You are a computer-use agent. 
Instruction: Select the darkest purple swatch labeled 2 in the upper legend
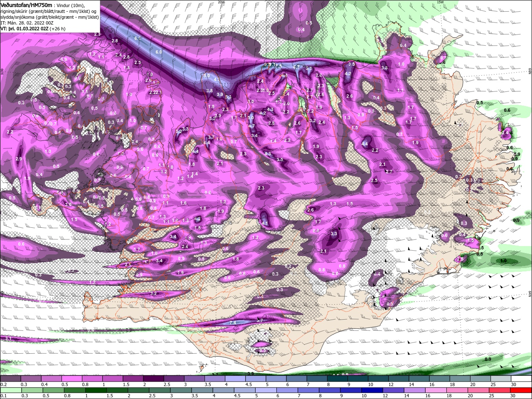coord(153,378)
